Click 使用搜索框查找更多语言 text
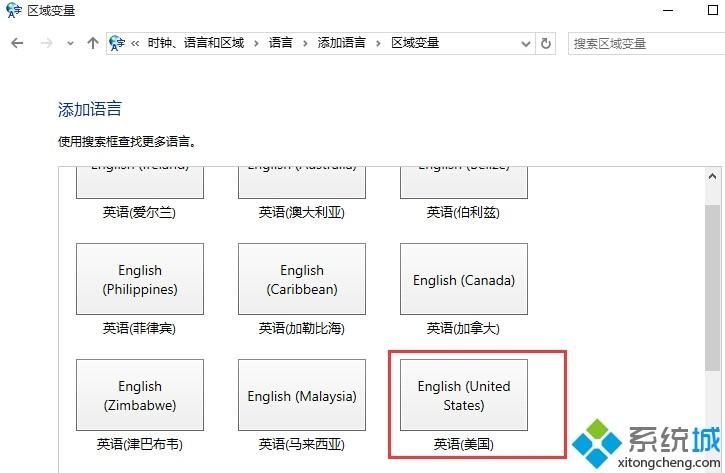The height and width of the screenshot is (473, 725). pyautogui.click(x=127, y=141)
